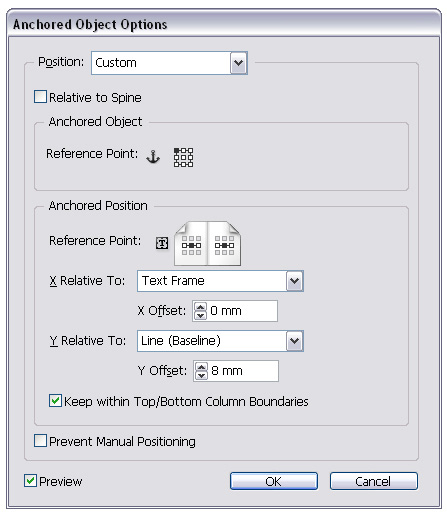
Task: Enable Prevent Manual Positioning
Action: pos(40,441)
